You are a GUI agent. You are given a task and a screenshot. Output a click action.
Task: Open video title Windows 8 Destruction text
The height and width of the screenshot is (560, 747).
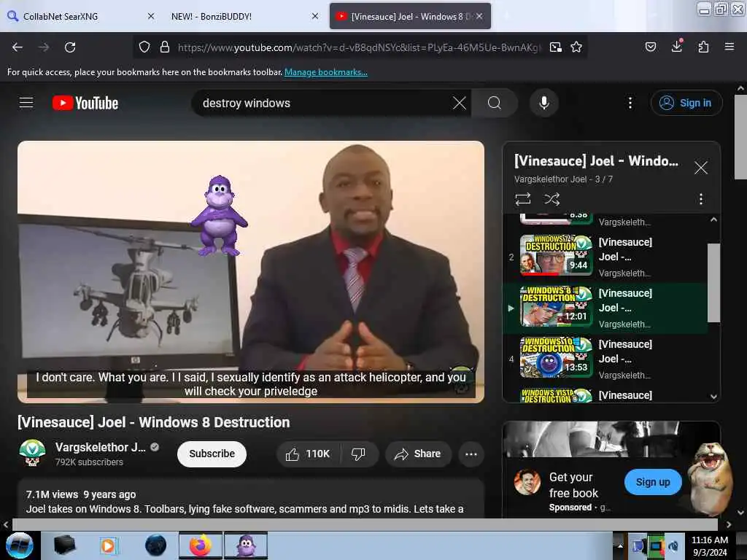[153, 422]
